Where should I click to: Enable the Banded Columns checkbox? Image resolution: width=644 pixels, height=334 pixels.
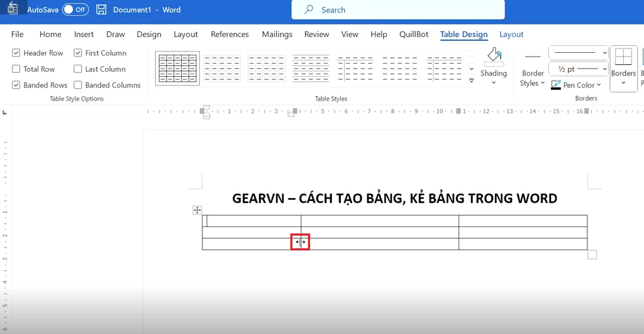(77, 85)
